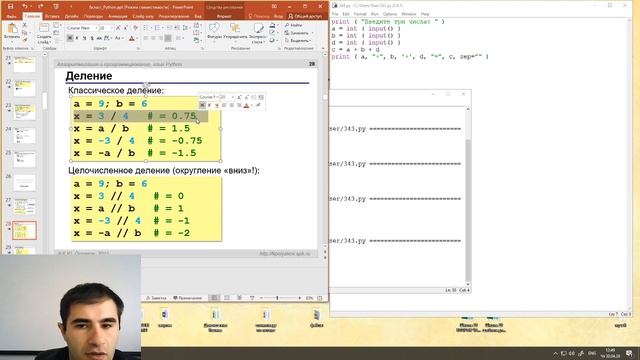The height and width of the screenshot is (360, 640).
Task: Open the font size dropdown in ribbon
Action: (112, 28)
